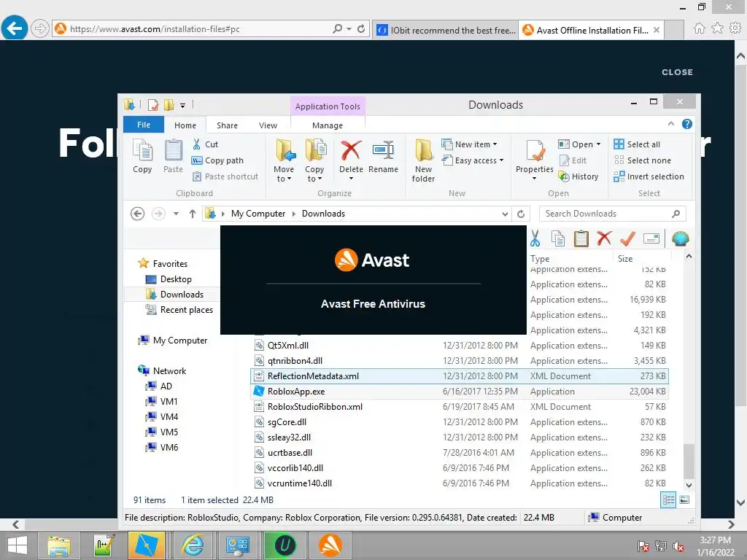Image resolution: width=747 pixels, height=560 pixels.
Task: Click My Computer in the address breadcrumb
Action: 258,214
